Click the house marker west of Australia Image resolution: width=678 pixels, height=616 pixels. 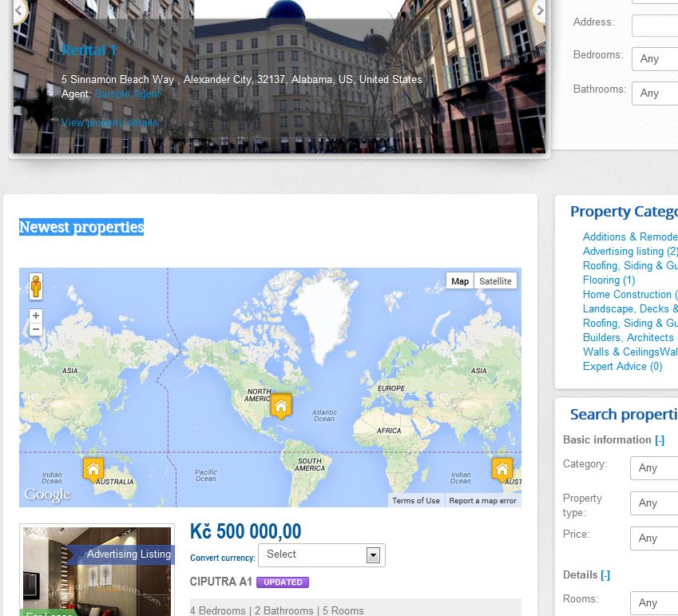(93, 470)
